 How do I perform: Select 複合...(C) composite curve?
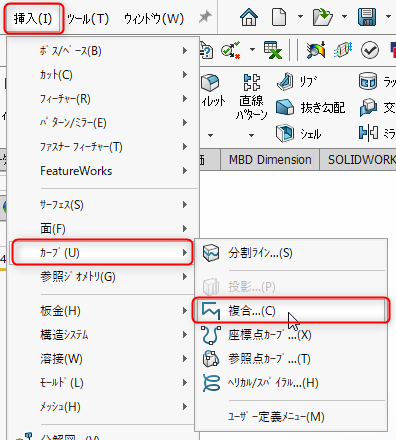pos(291,310)
